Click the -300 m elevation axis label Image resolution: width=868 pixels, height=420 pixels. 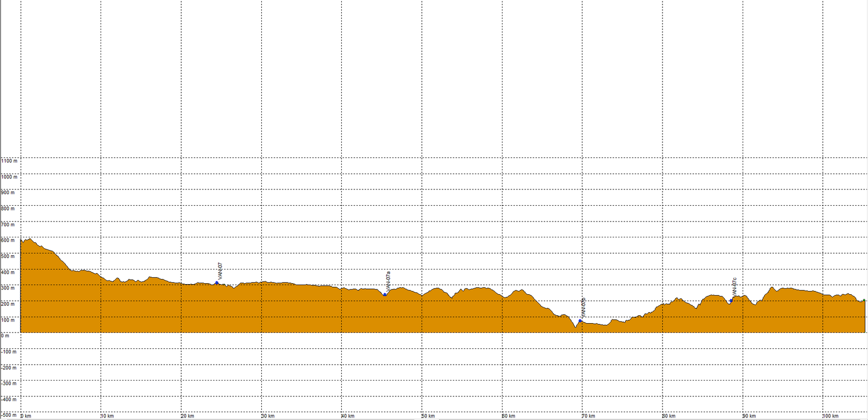tap(9, 383)
